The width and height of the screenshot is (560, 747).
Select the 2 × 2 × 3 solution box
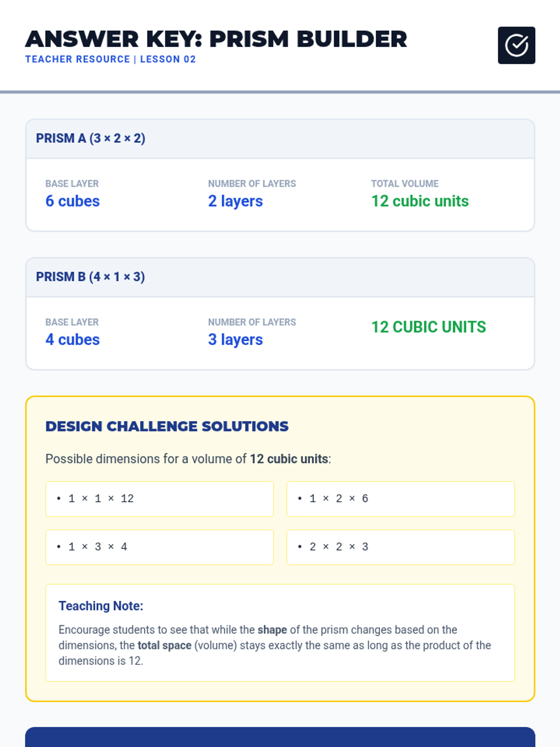tap(400, 547)
